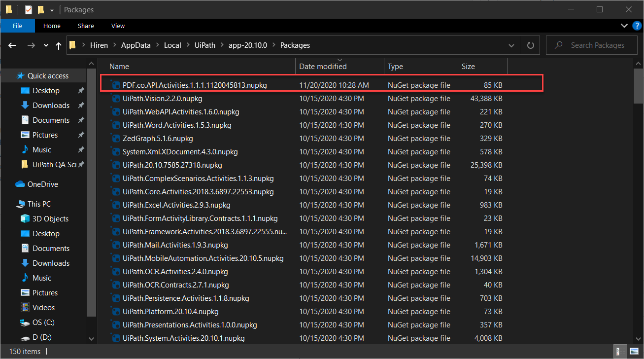644x359 pixels.
Task: Click AppData in the address breadcrumb
Action: point(136,45)
